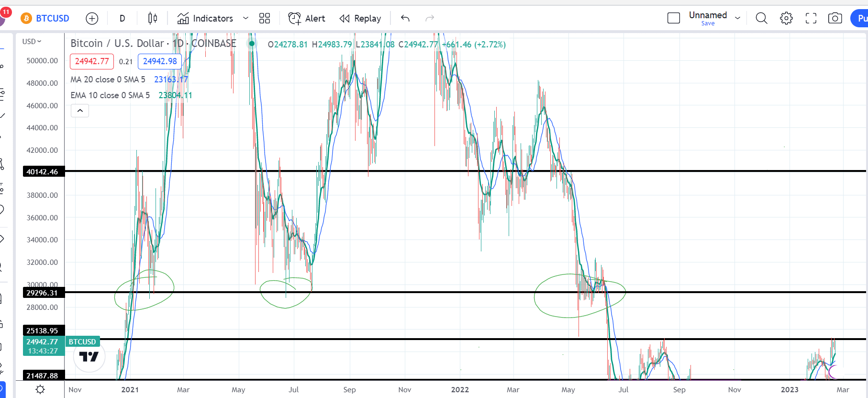The image size is (868, 398).
Task: Create a new Alert
Action: 307,18
